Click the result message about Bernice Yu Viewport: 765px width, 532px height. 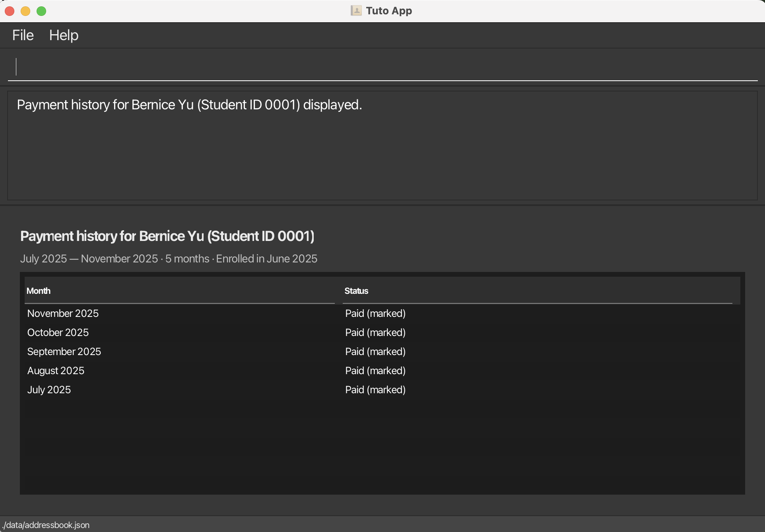tap(189, 105)
